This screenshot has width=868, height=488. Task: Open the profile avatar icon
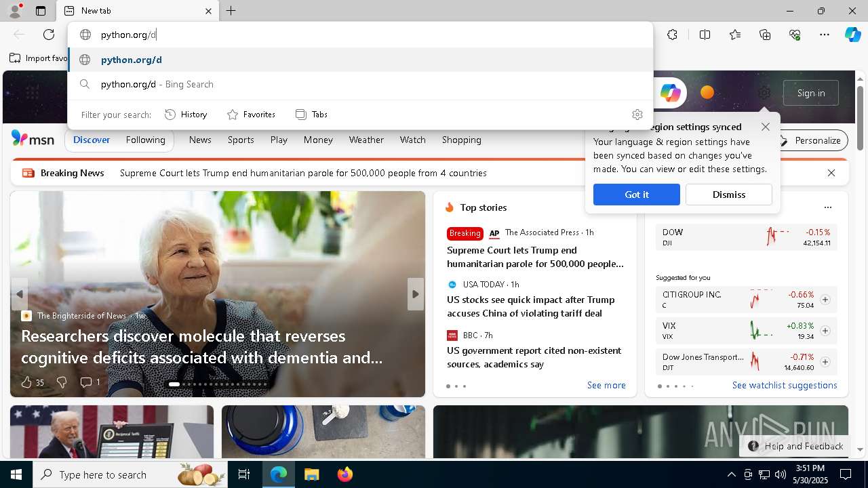tap(15, 11)
